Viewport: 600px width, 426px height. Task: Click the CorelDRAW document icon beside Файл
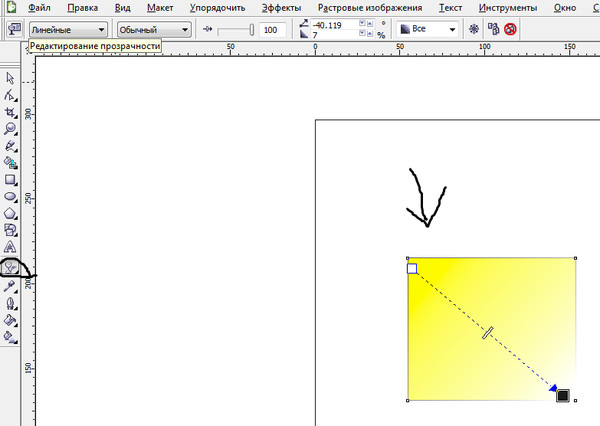[12, 7]
